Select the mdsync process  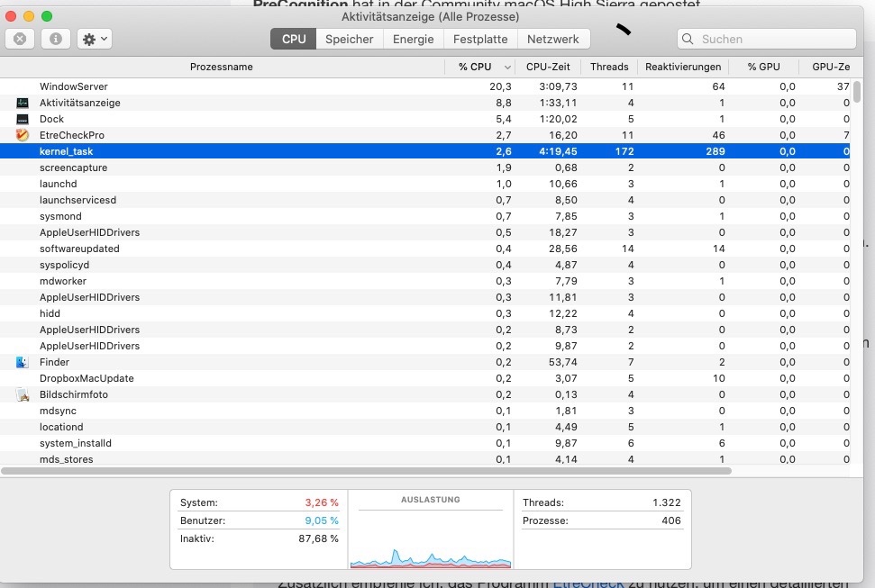point(425,411)
